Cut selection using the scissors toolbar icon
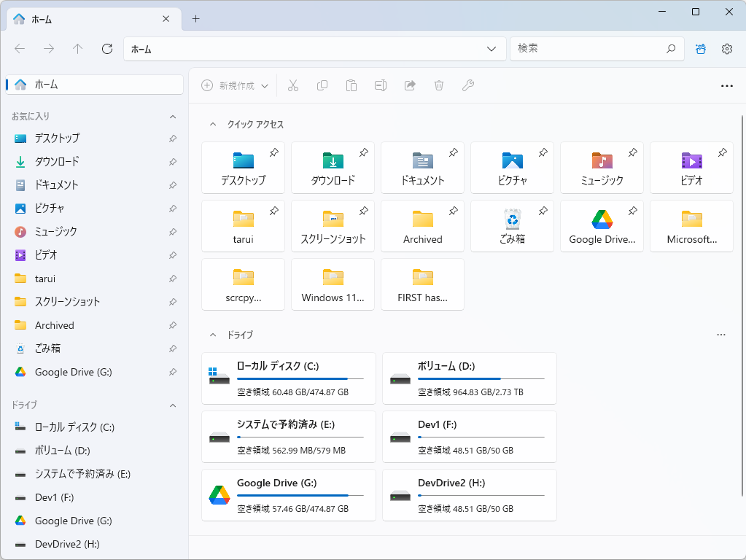Viewport: 746px width, 560px height. coord(293,85)
